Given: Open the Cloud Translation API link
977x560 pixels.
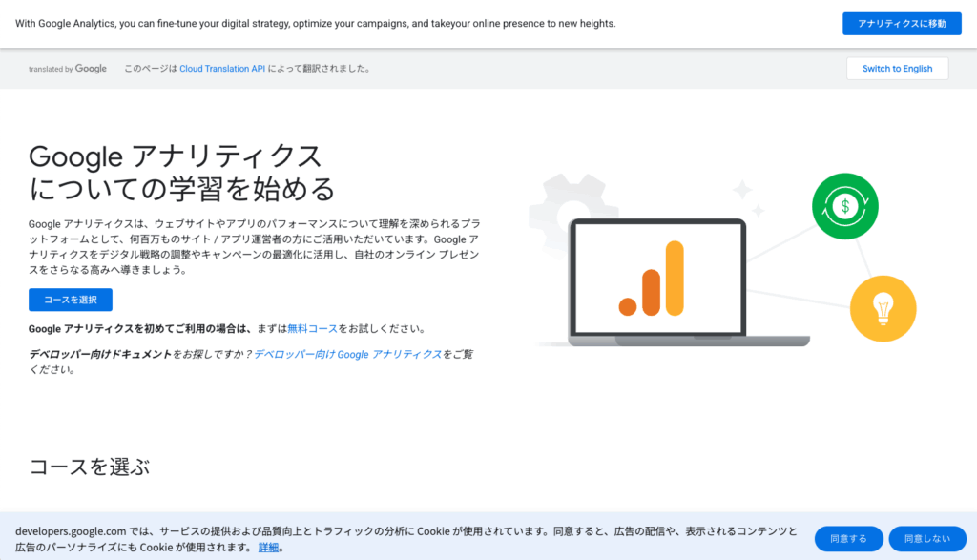Looking at the screenshot, I should (x=222, y=69).
